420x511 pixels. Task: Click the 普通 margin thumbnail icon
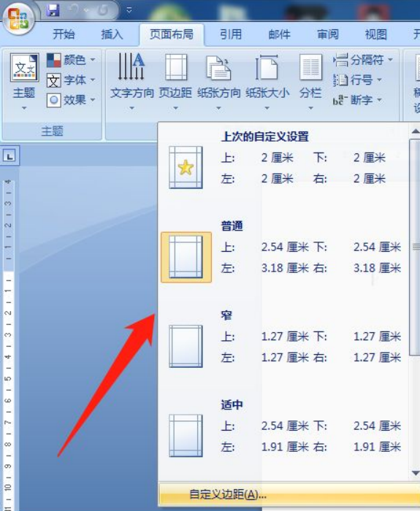pos(186,257)
